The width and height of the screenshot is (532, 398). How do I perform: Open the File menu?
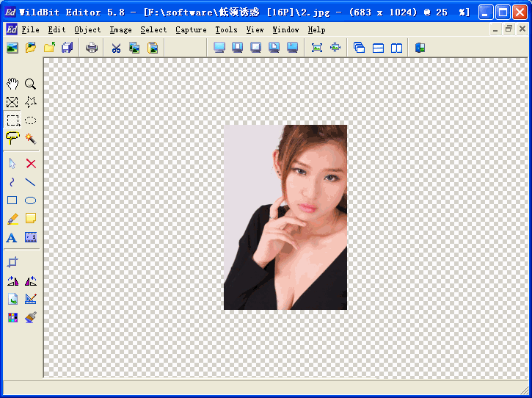pos(30,29)
